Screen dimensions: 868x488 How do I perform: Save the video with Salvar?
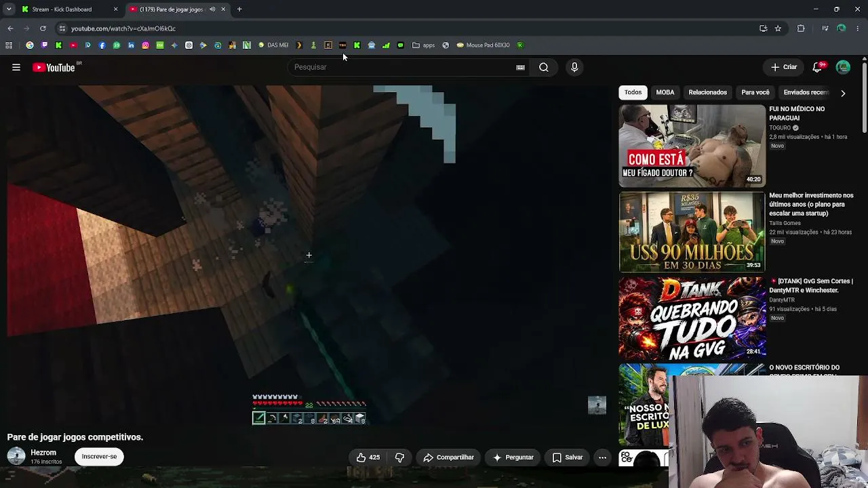pyautogui.click(x=568, y=457)
